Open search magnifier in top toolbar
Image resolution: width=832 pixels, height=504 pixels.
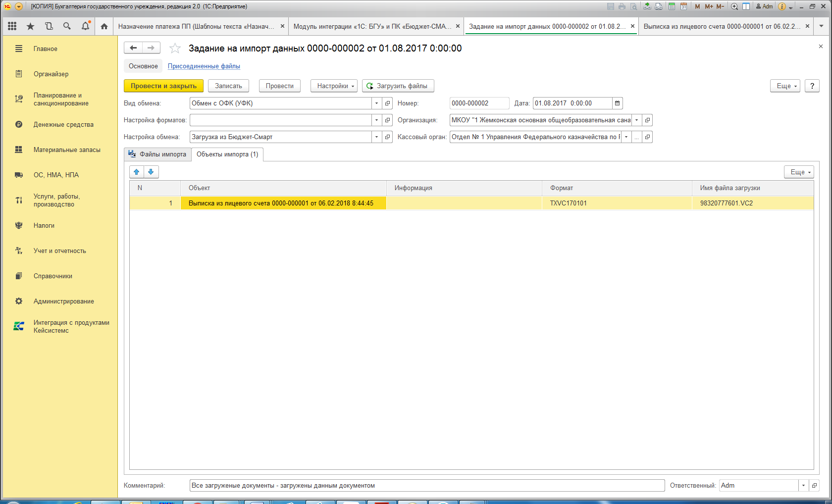67,26
